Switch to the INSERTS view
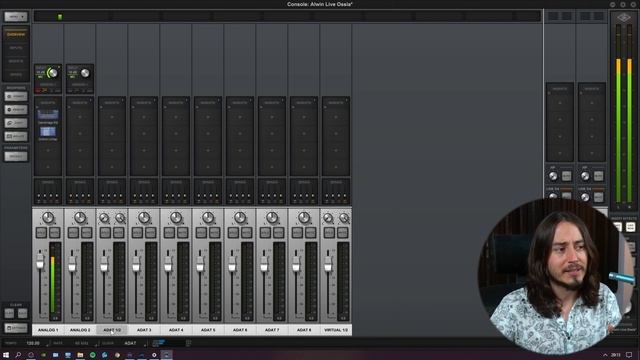The width and height of the screenshot is (640, 360). pyautogui.click(x=16, y=61)
